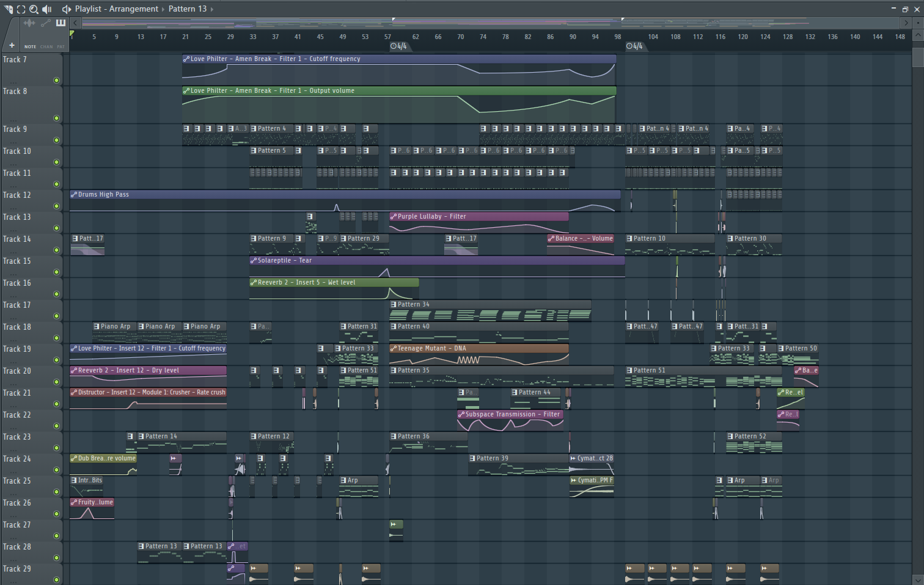The width and height of the screenshot is (924, 585).
Task: Select the Track 27 header
Action: tap(31, 530)
